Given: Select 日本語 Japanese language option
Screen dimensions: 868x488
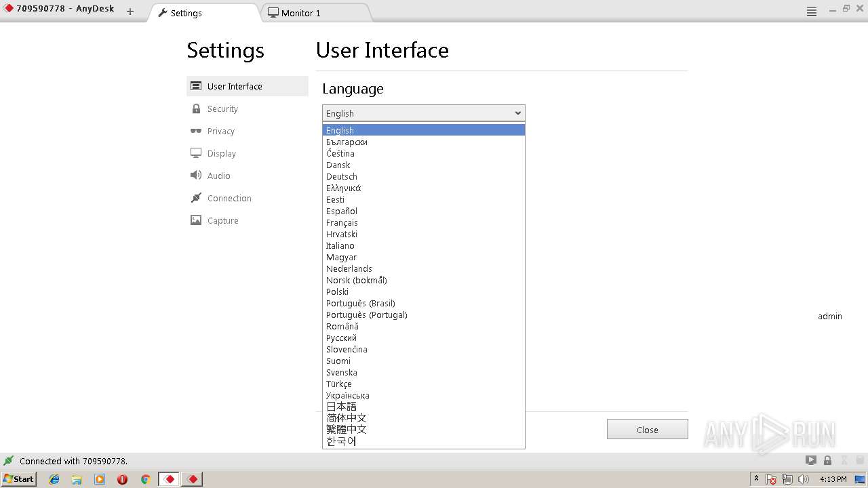Looking at the screenshot, I should point(424,407).
